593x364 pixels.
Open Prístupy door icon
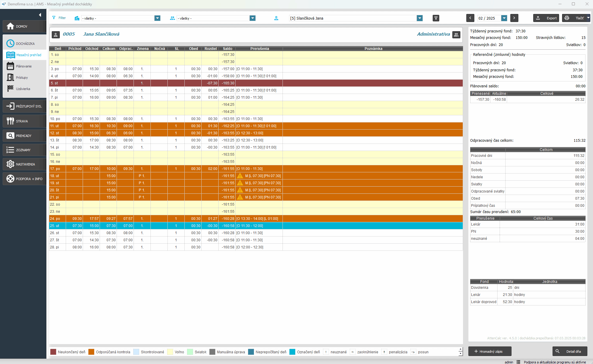[10, 77]
